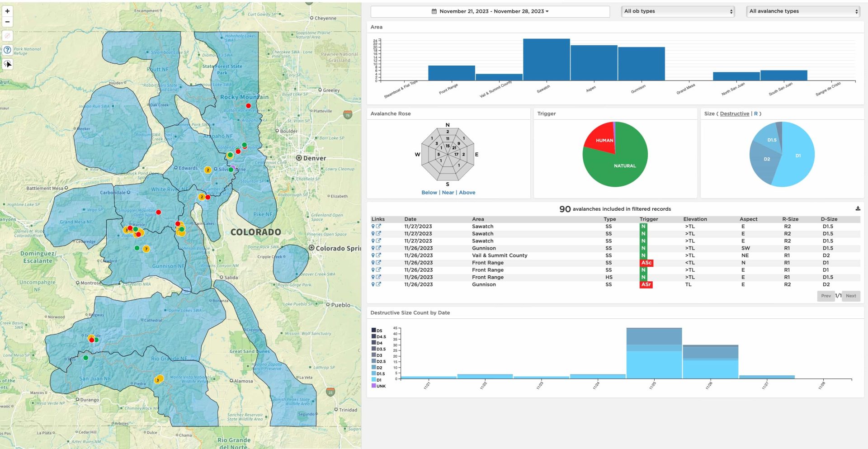
Task: Open external link for Gunnison ASr row
Action: 378,284
